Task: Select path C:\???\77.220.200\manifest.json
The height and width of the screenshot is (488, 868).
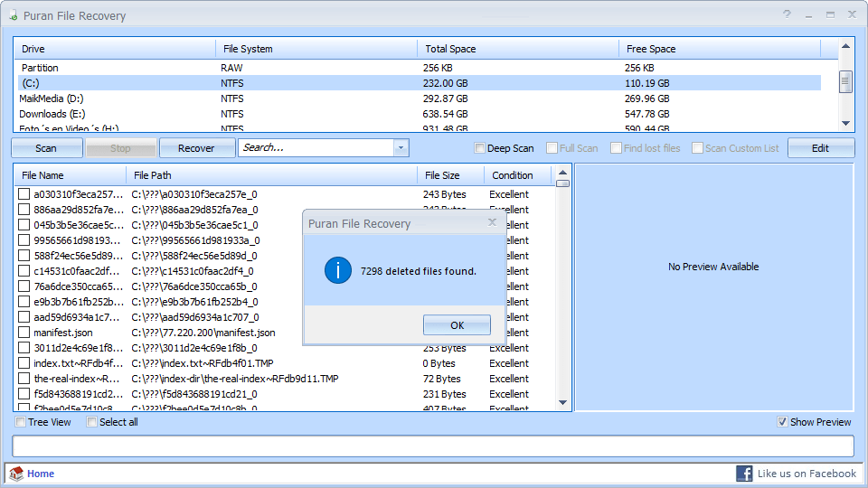Action: point(203,333)
